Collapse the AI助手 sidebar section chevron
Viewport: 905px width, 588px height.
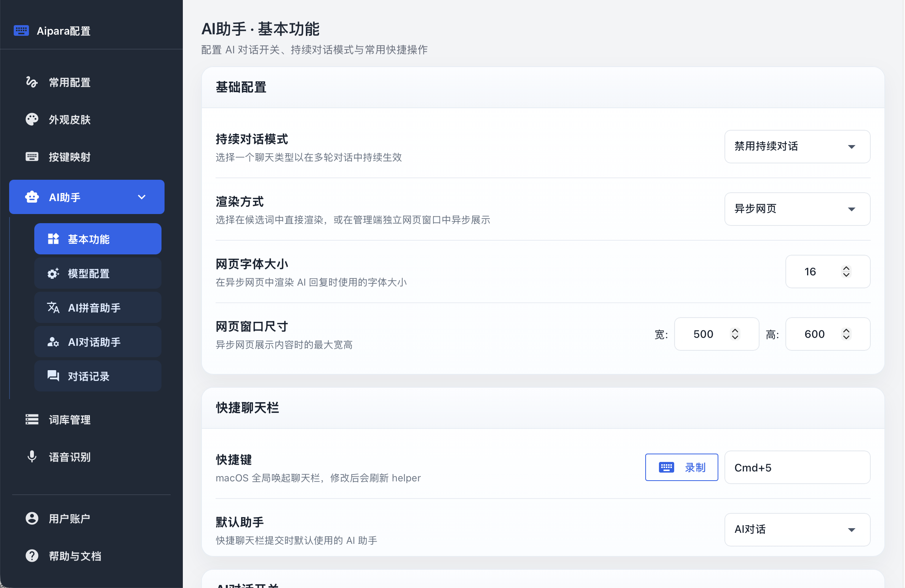tap(142, 197)
